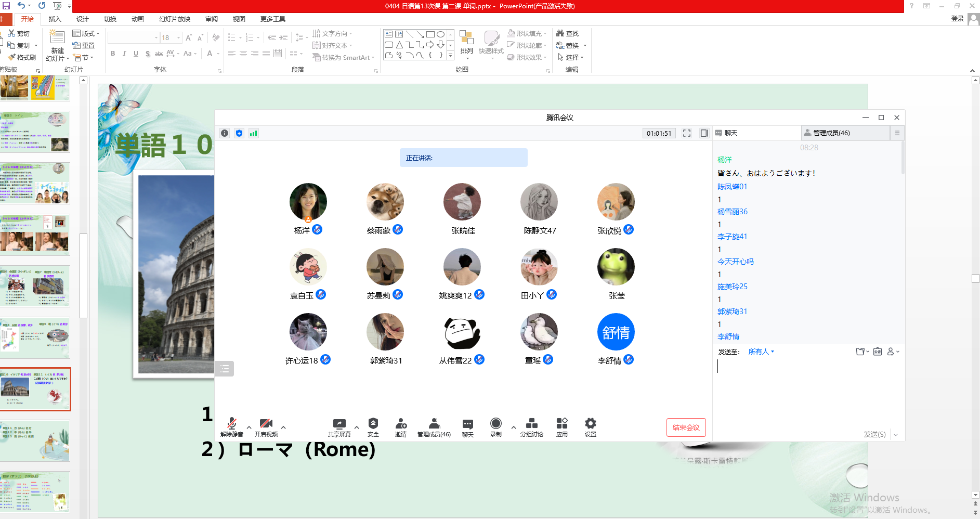Select font color button in PowerPoint
This screenshot has width=980, height=519.
(210, 54)
